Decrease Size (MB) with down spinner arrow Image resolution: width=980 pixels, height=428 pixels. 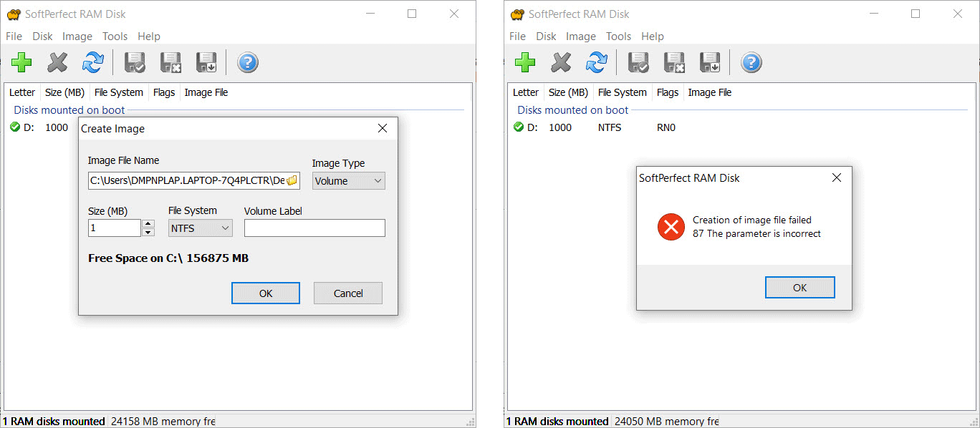[x=148, y=233]
